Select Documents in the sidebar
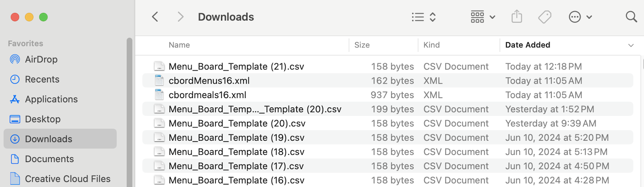The width and height of the screenshot is (644, 187). pos(49,159)
